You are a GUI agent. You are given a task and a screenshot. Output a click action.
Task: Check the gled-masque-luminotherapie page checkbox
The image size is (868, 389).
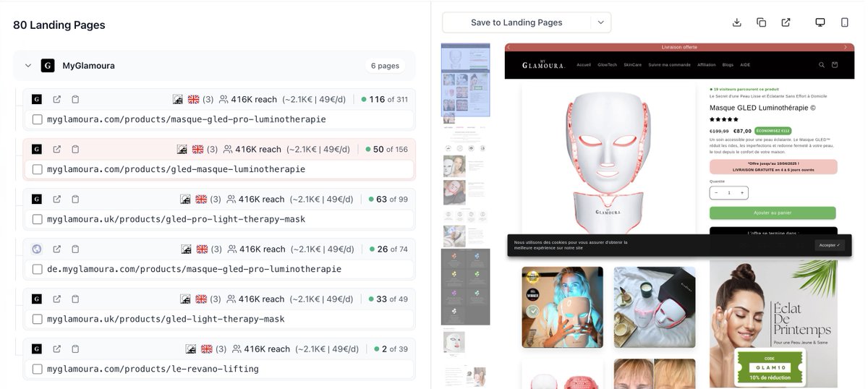pyautogui.click(x=38, y=169)
